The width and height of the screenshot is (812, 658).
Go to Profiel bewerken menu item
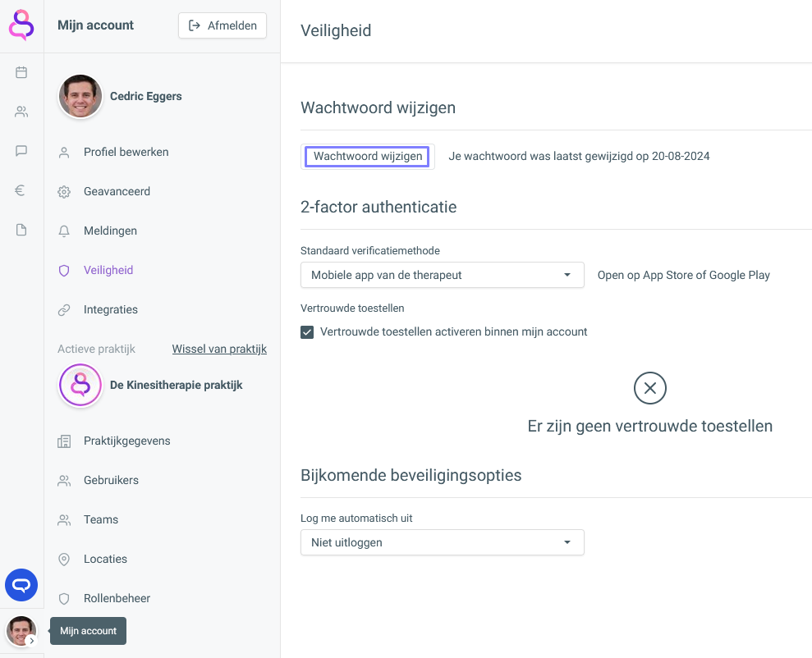click(x=126, y=152)
